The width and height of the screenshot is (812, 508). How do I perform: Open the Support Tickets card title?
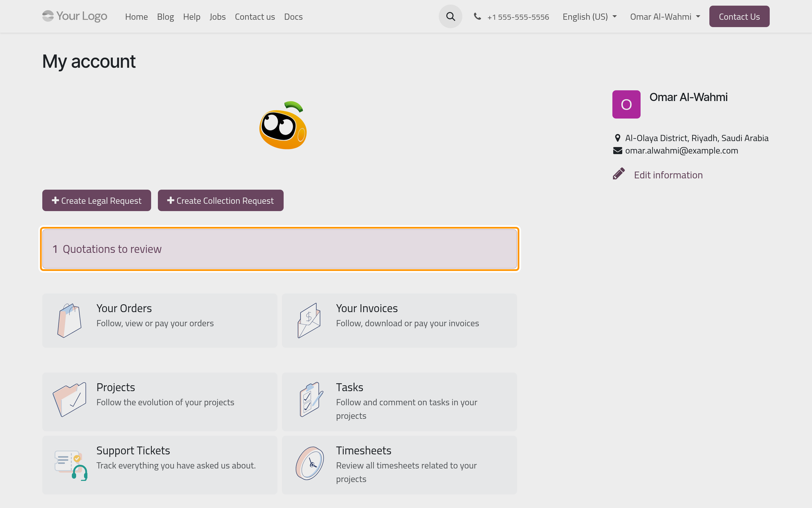coord(133,450)
